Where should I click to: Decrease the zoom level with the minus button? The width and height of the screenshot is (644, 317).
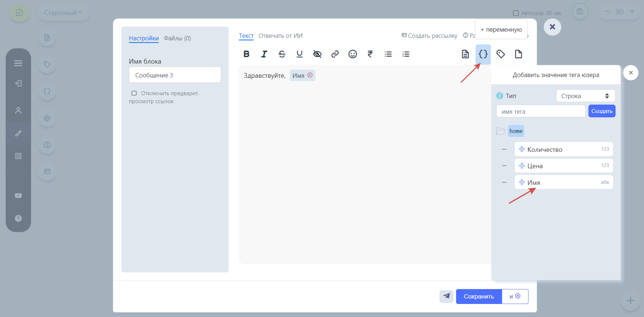click(x=607, y=12)
